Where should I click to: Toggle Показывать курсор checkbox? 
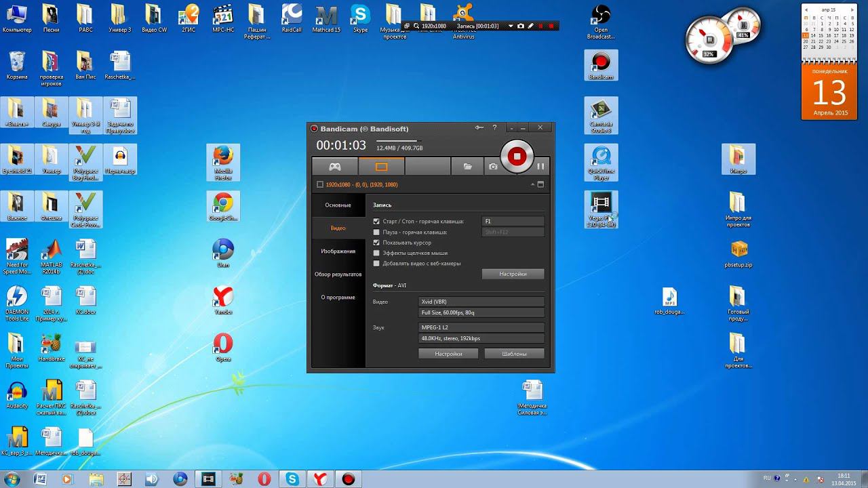376,243
